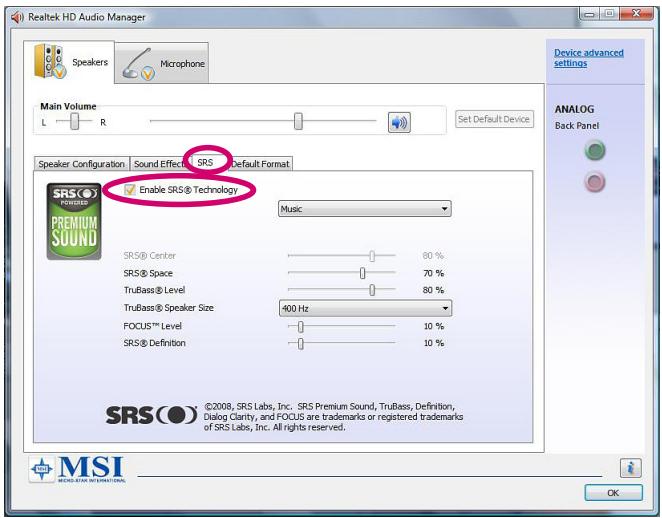Image resolution: width=662 pixels, height=518 pixels.
Task: Click the SRS Definition label
Action: 155,343
